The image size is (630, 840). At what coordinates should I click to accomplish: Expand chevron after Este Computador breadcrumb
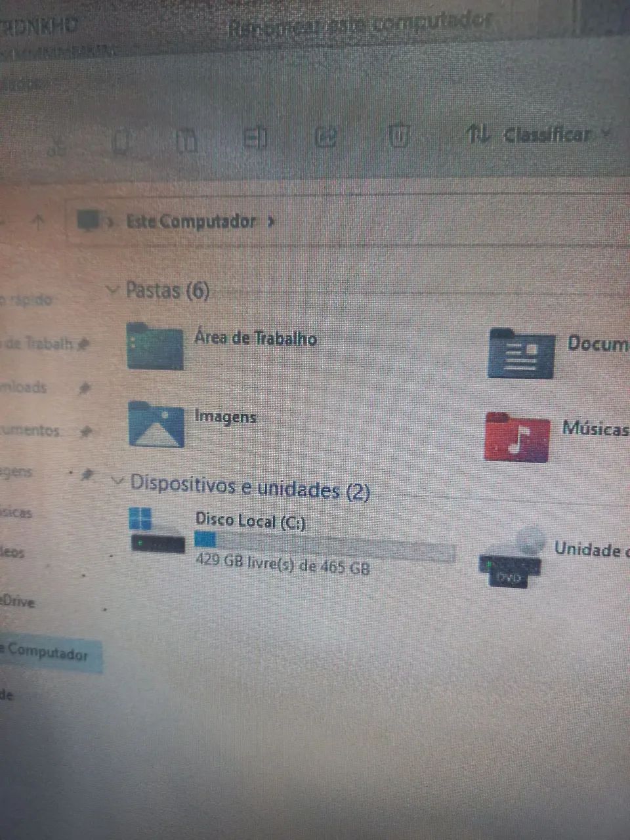tap(271, 222)
